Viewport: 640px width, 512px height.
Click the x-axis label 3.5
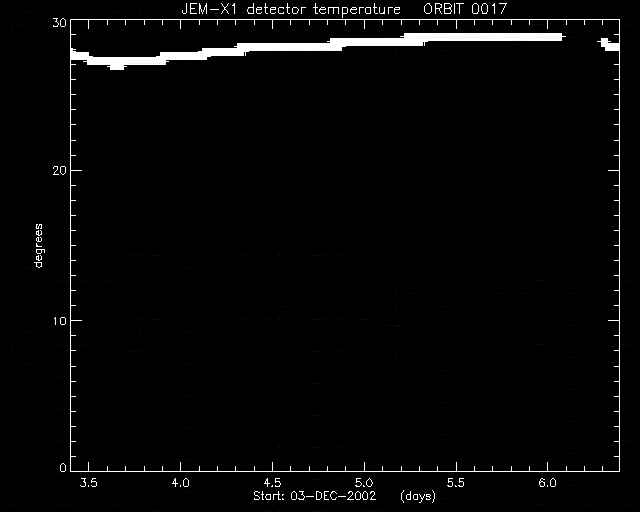pos(89,483)
